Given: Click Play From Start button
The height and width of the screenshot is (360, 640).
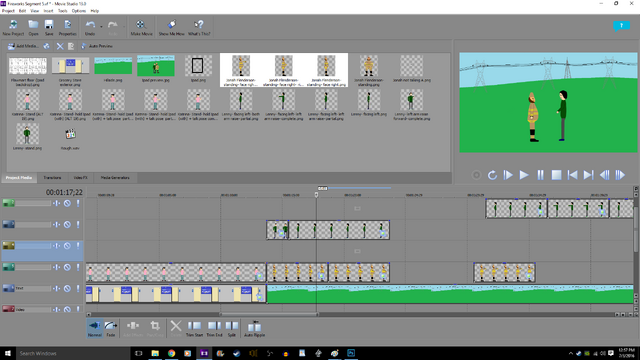Looking at the screenshot, I should click(x=508, y=175).
